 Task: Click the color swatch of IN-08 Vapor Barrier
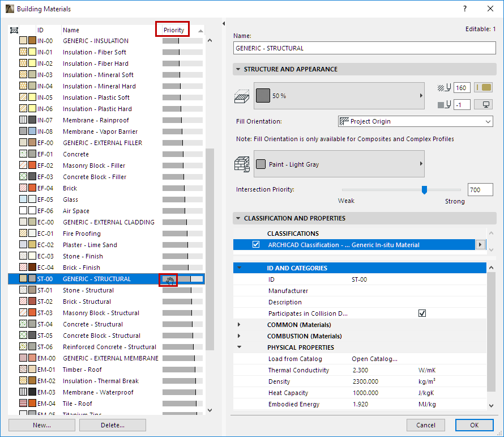[x=32, y=131]
